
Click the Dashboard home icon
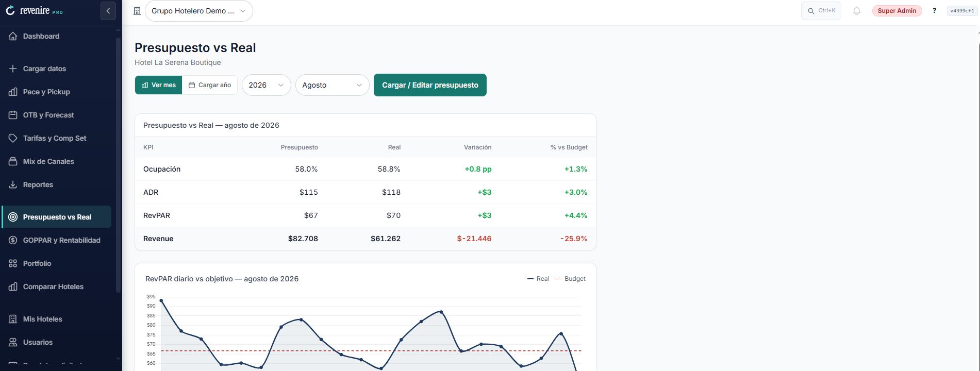(x=13, y=36)
